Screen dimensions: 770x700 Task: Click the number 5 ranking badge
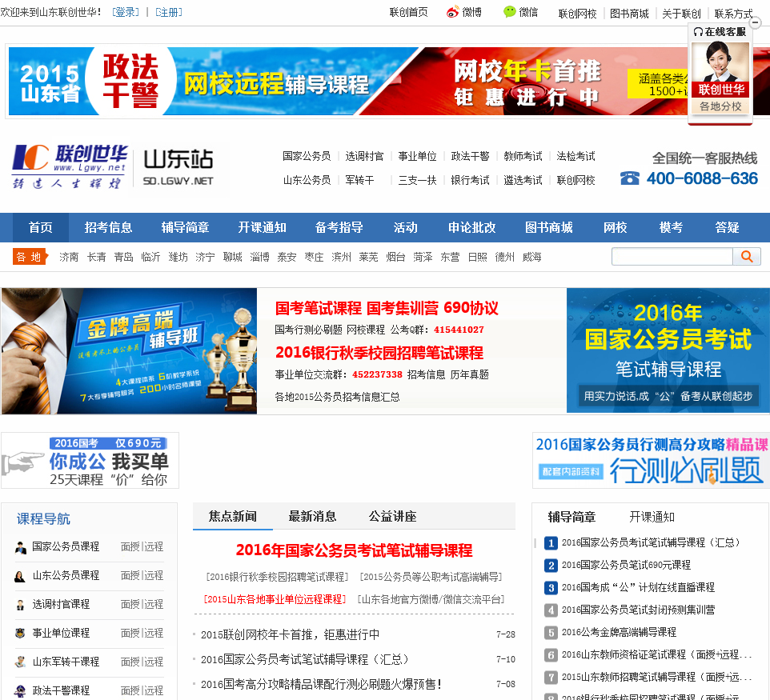coord(551,632)
